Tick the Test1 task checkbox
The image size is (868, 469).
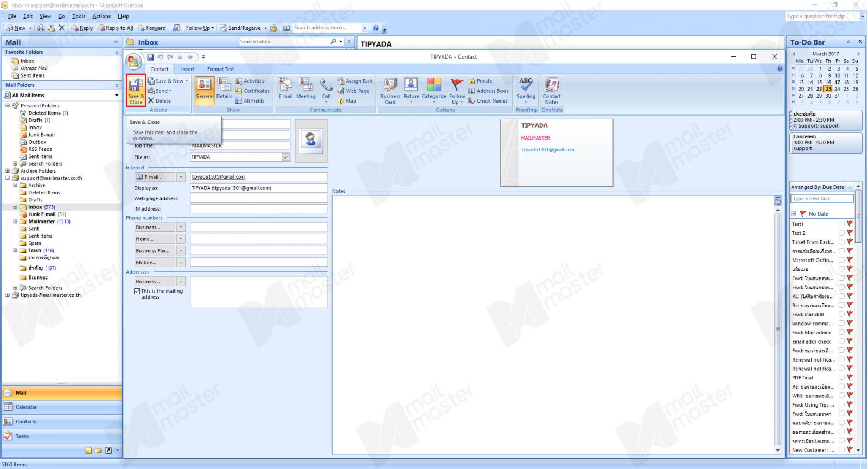pos(841,224)
